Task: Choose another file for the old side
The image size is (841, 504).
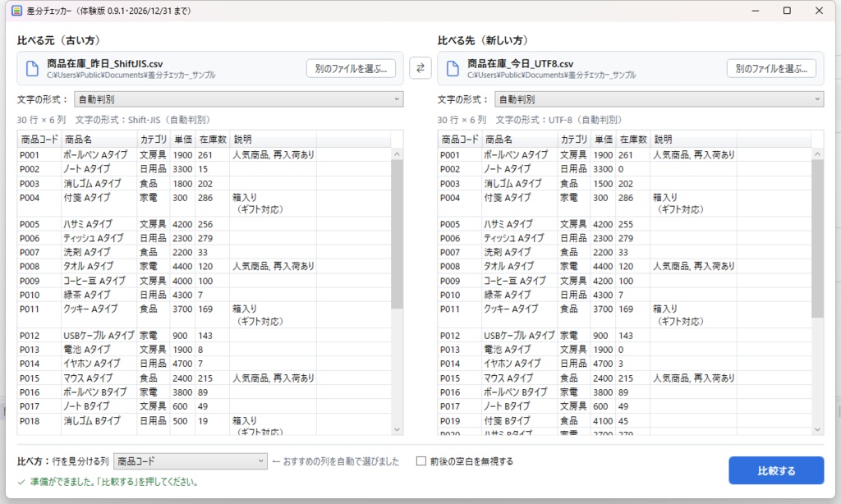Action: [x=351, y=69]
